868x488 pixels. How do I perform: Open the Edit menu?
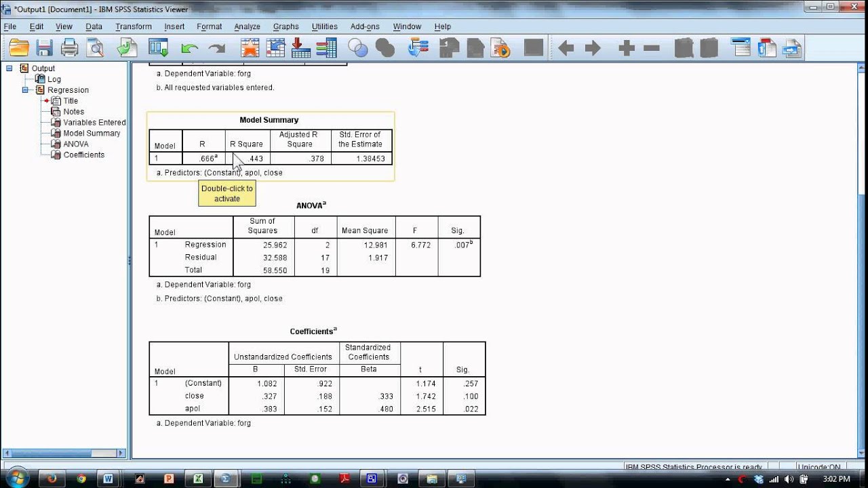pyautogui.click(x=37, y=26)
